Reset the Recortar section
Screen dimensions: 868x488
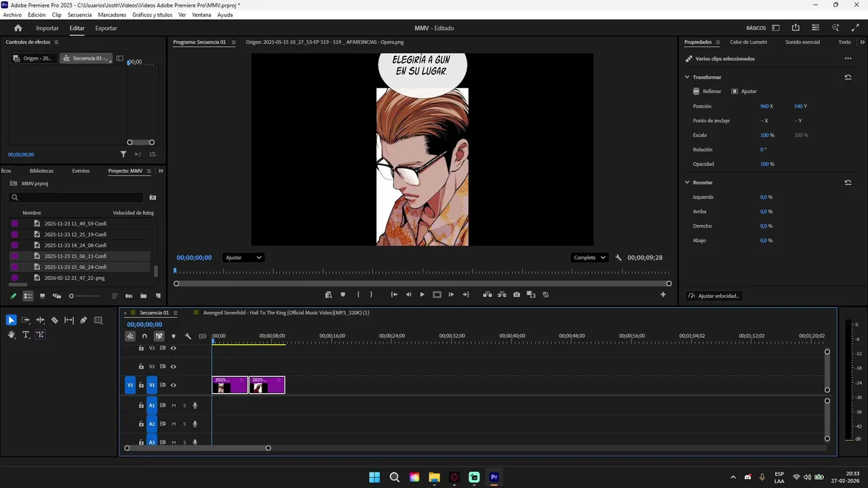(848, 182)
